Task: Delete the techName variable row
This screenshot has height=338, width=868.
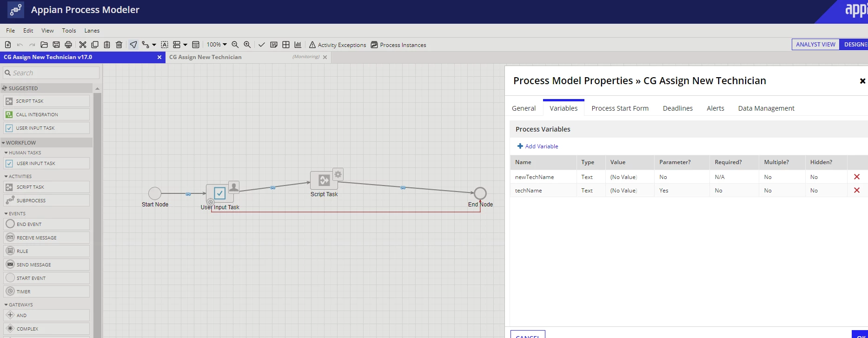Action: 857,190
